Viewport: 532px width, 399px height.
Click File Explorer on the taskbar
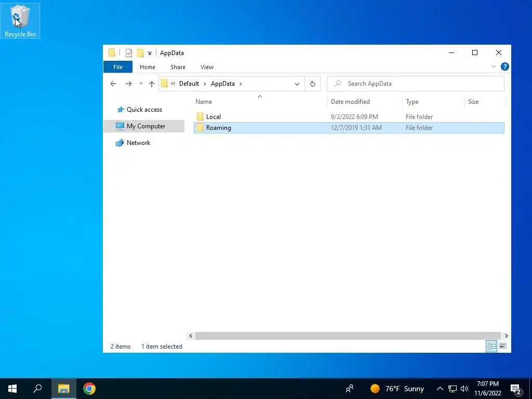click(x=63, y=389)
